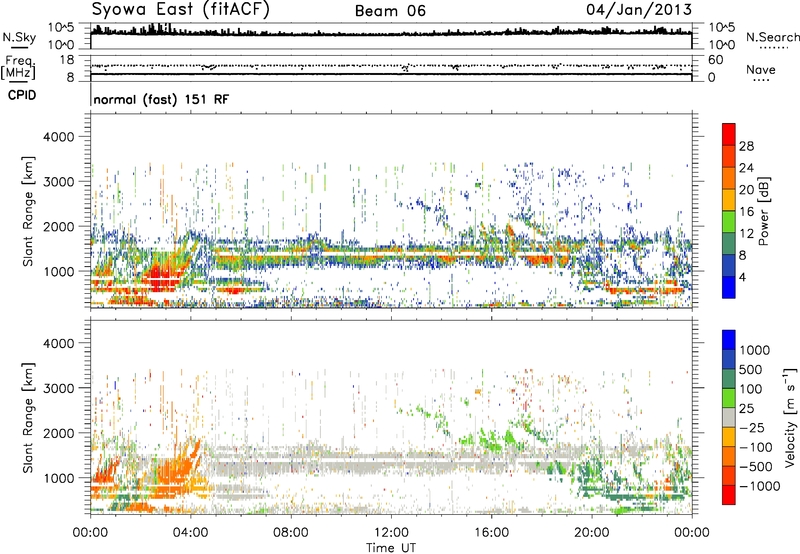Click the gray Velocity colorbar segment between -25 and 25
This screenshot has height=554, width=800.
(x=729, y=417)
